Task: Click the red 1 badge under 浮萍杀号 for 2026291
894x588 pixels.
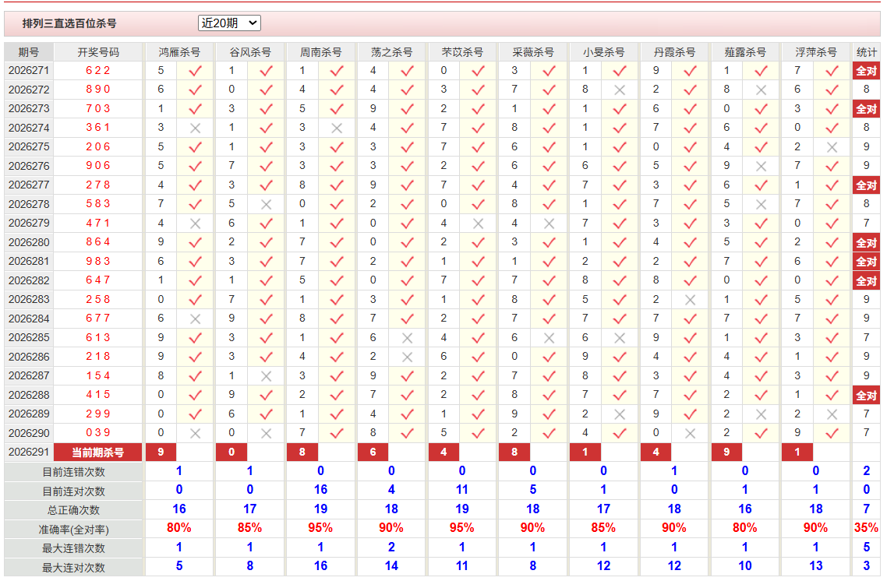Action: 797,452
